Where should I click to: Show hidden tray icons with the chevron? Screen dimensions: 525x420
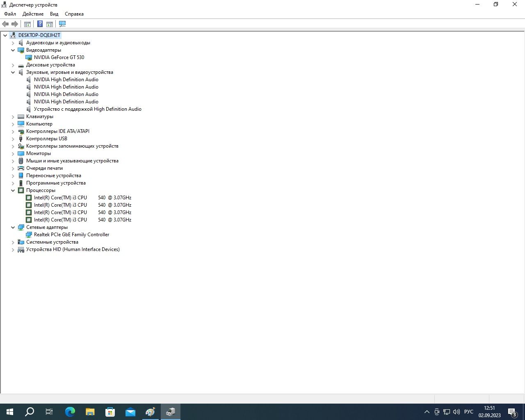coord(427,412)
